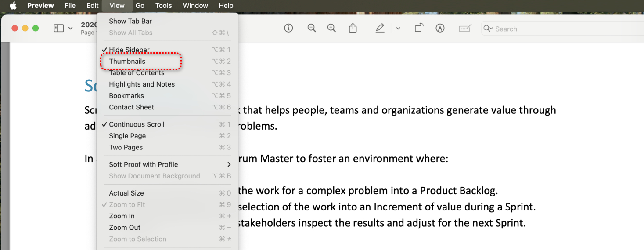
Task: Click the zoom out magnifier icon
Action: [x=312, y=29]
